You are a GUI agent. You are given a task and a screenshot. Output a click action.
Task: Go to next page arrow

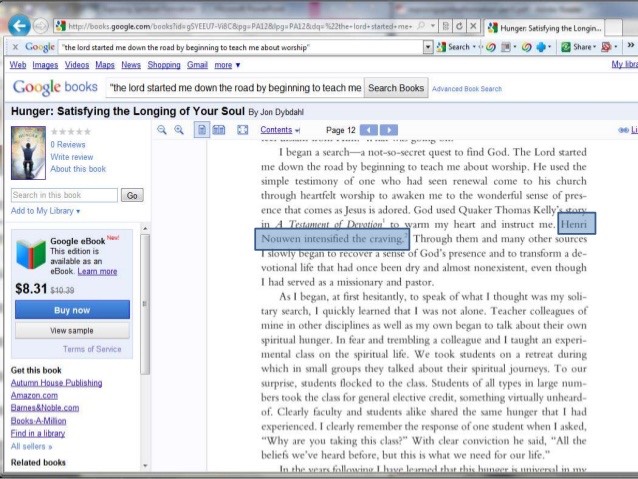pyautogui.click(x=389, y=130)
